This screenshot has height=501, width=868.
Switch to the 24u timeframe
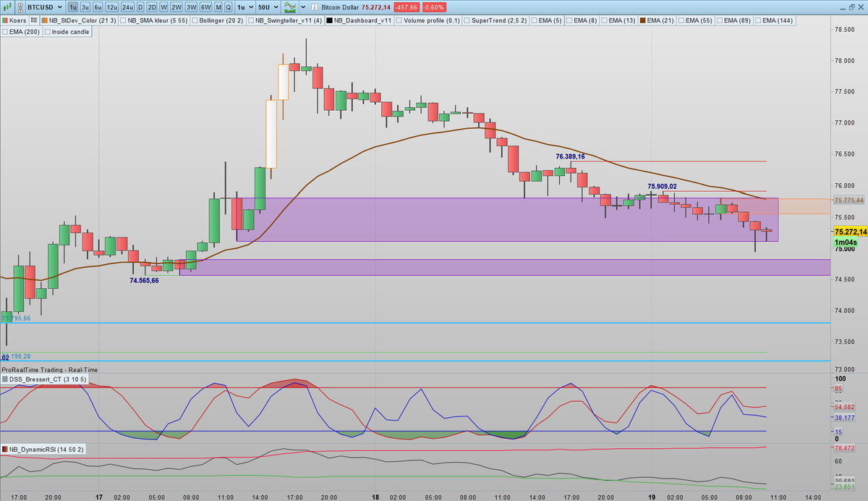click(127, 8)
